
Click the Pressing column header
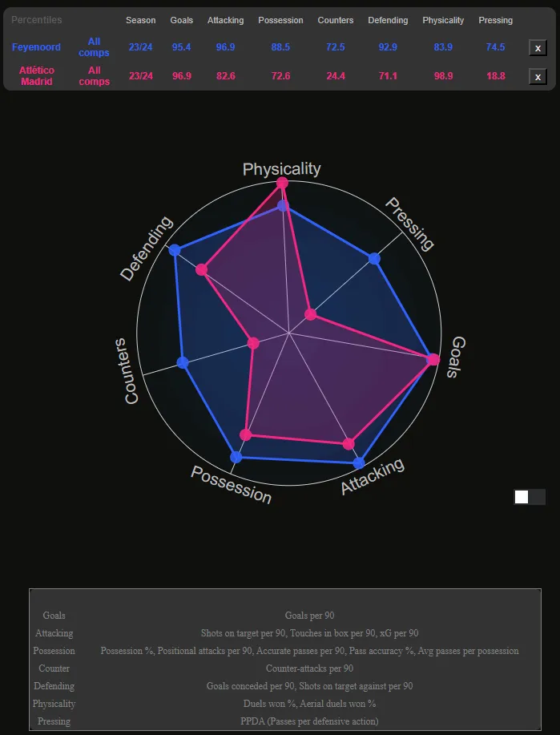pos(495,20)
